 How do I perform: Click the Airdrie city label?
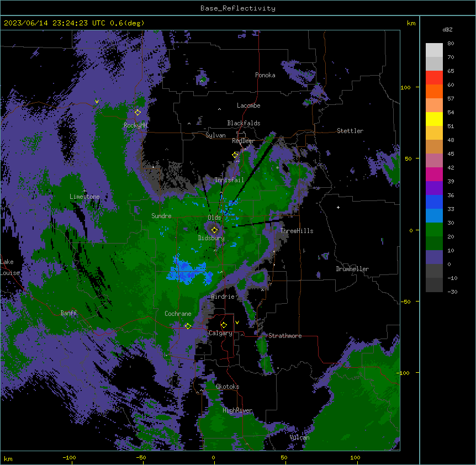point(223,297)
